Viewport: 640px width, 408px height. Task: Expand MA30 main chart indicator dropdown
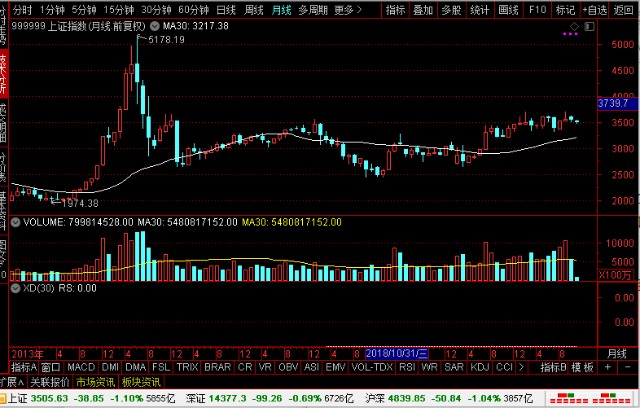[155, 27]
